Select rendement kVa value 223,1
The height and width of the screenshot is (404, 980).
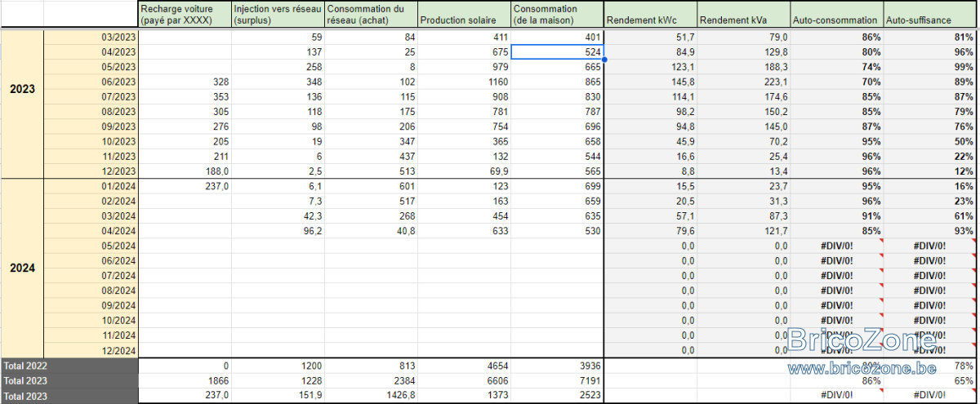[744, 82]
